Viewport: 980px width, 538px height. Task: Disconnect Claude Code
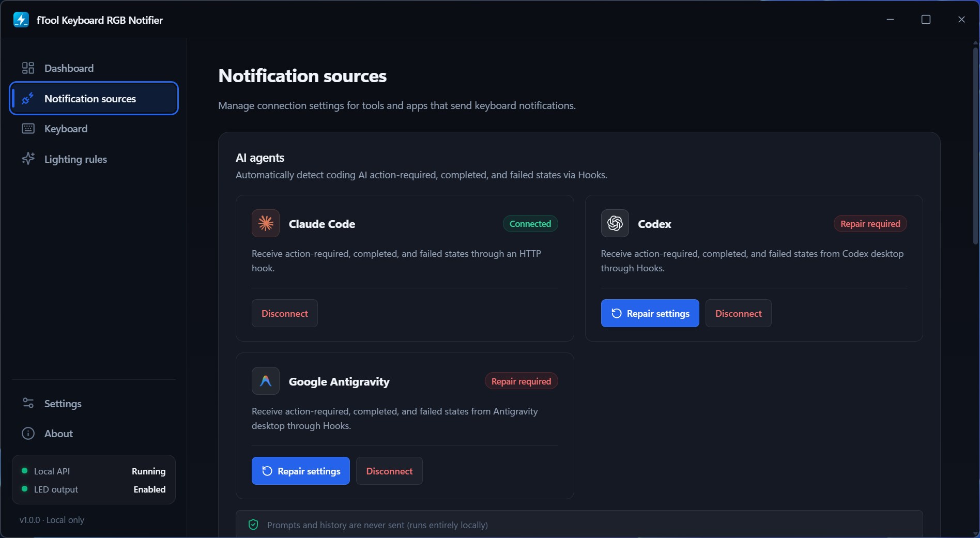[285, 313]
